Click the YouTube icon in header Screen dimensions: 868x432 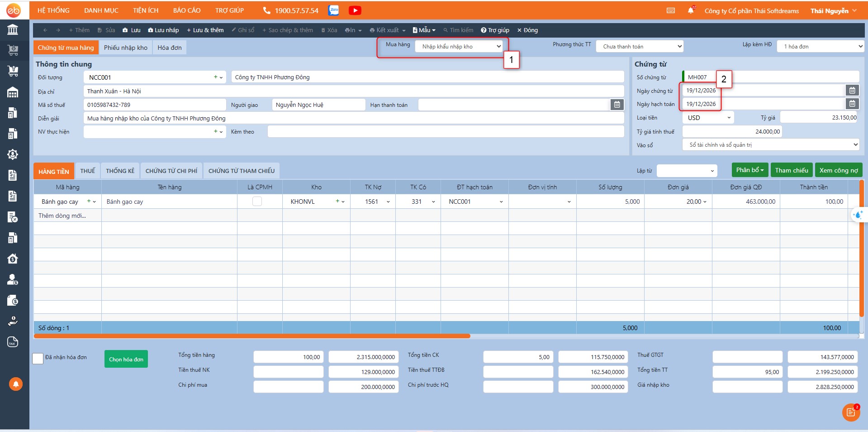[355, 10]
